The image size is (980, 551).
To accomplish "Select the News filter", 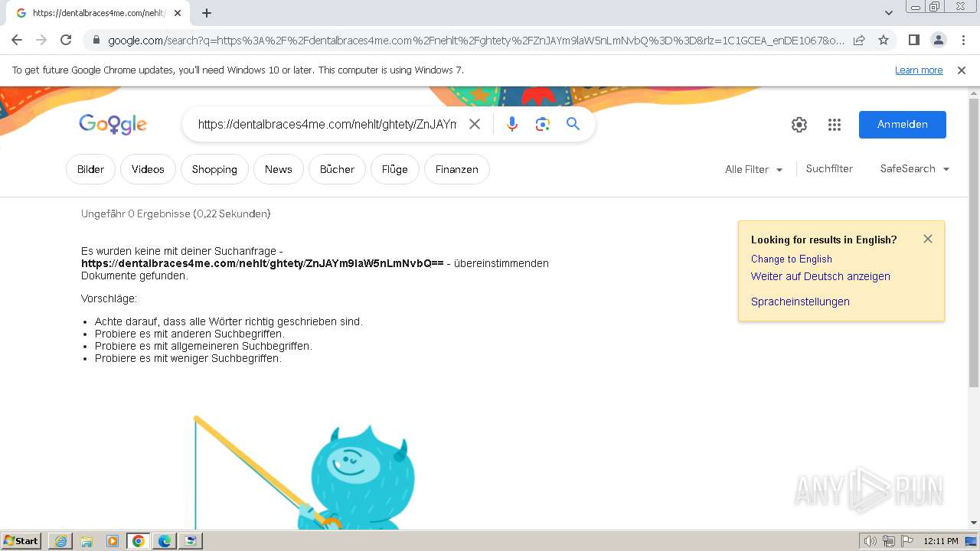I will point(279,169).
